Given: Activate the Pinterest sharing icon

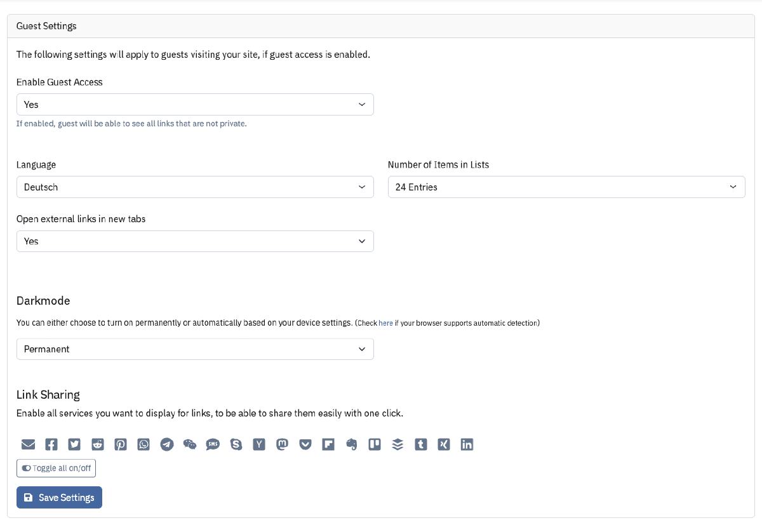Looking at the screenshot, I should point(120,444).
